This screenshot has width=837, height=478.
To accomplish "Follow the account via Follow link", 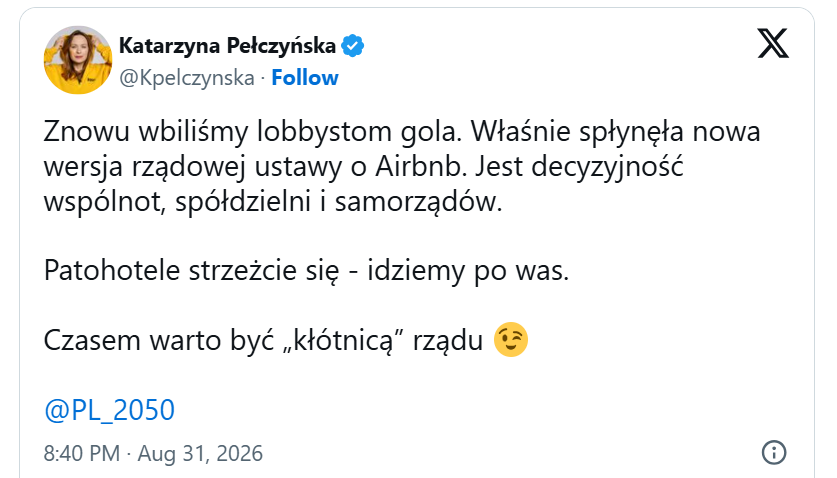I will click(305, 78).
